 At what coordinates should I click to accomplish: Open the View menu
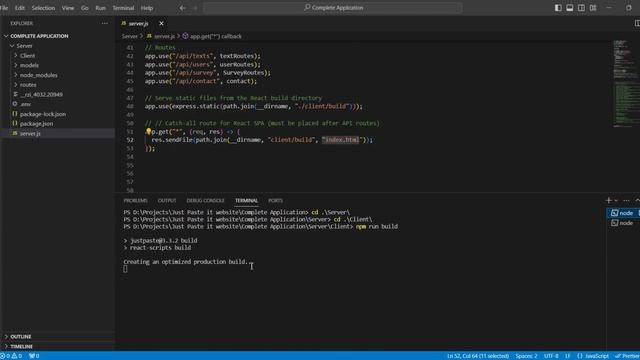click(x=68, y=8)
